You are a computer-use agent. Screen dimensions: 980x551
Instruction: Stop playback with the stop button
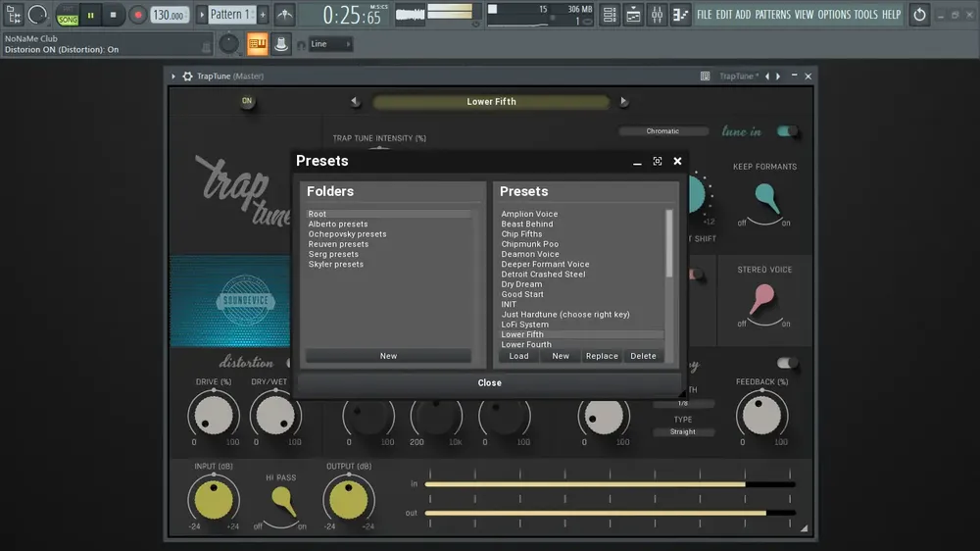tap(113, 15)
